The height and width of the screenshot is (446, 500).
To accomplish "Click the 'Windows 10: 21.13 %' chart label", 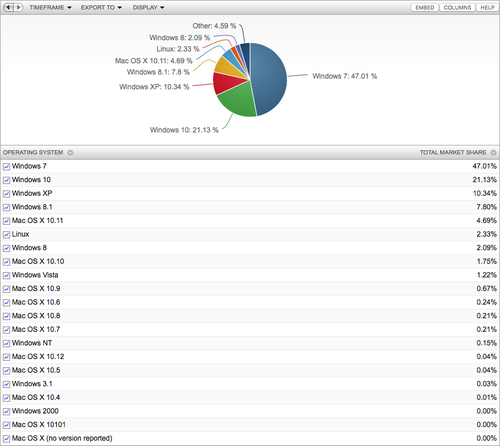I will click(184, 130).
